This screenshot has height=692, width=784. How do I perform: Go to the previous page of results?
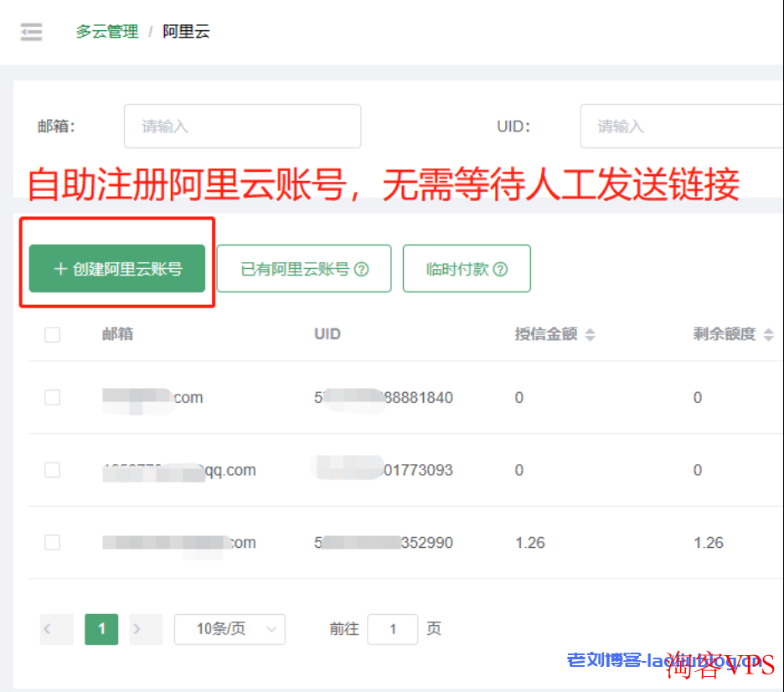tap(57, 629)
